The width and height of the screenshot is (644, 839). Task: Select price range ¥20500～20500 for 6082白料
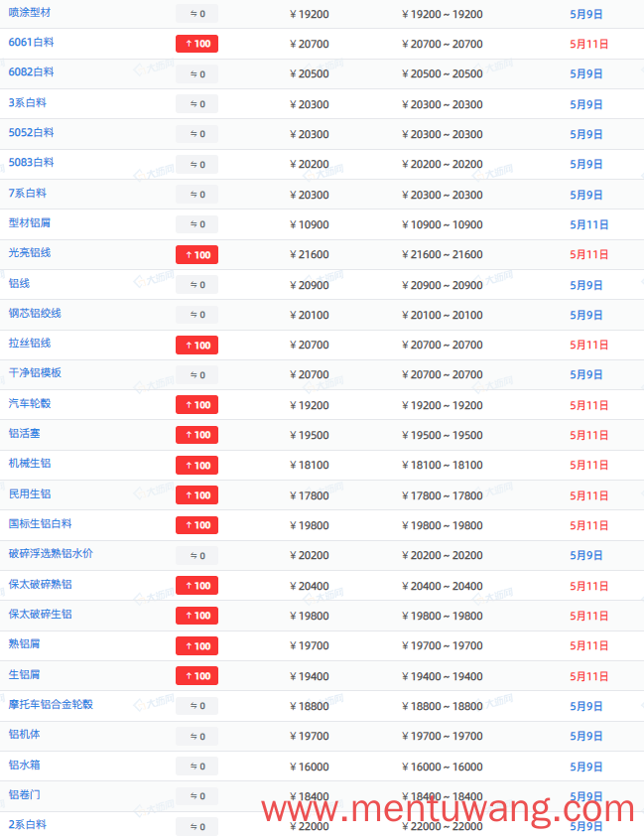443,73
